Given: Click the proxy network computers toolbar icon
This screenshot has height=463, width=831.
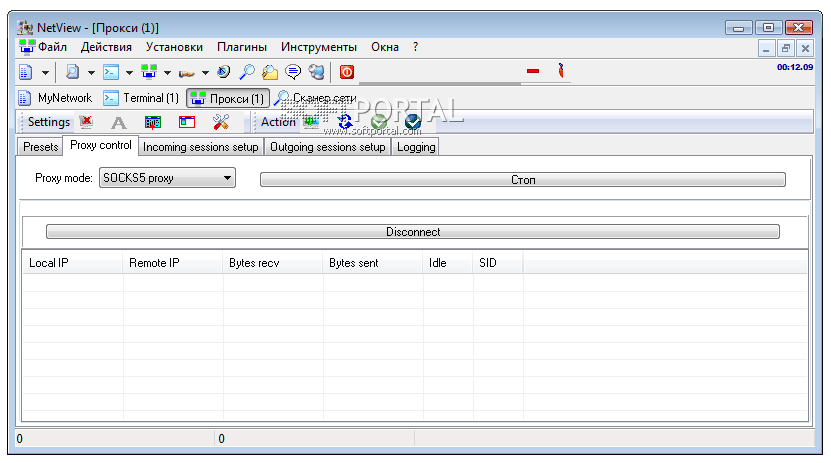Looking at the screenshot, I should coord(149,72).
